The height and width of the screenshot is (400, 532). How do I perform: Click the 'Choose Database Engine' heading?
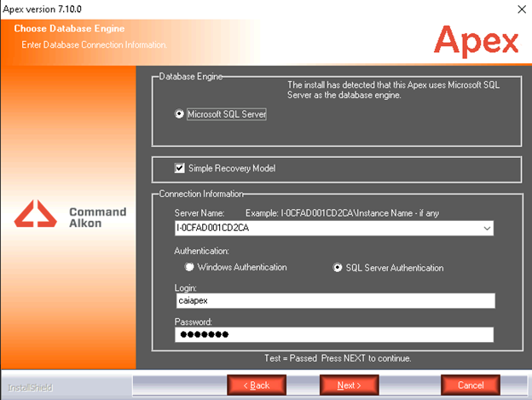click(69, 28)
